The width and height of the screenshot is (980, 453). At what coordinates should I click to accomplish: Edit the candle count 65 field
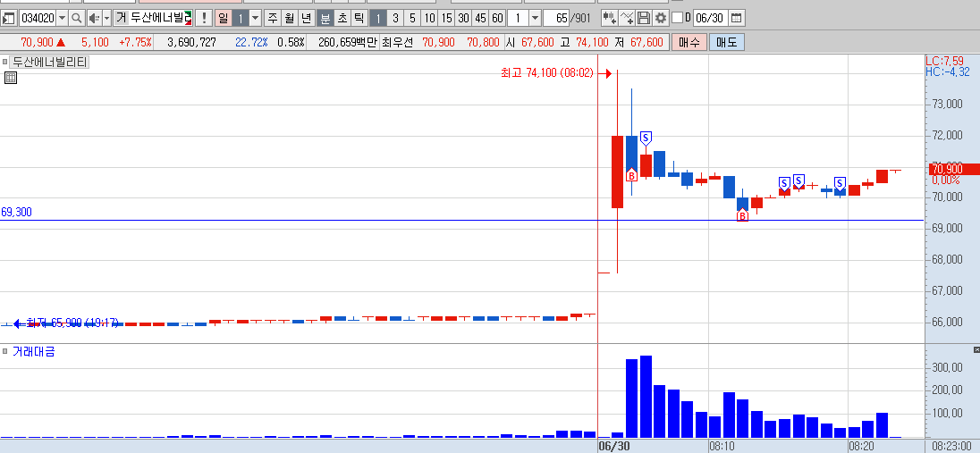(557, 18)
